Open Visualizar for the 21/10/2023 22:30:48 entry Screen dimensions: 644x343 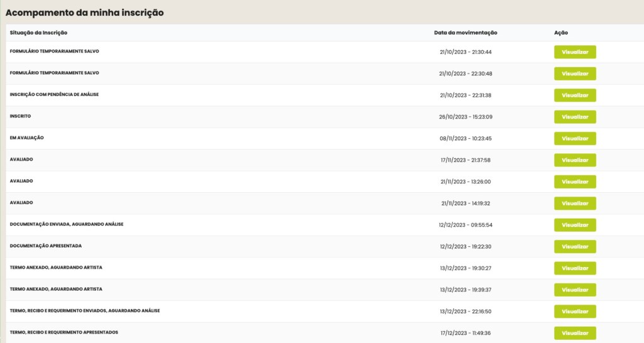coord(575,73)
